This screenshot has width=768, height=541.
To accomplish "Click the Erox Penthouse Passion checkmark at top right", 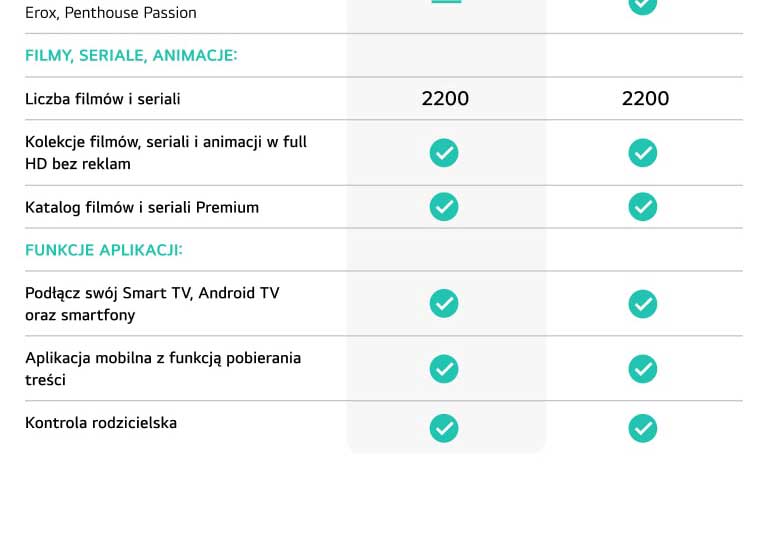I will coord(643,5).
